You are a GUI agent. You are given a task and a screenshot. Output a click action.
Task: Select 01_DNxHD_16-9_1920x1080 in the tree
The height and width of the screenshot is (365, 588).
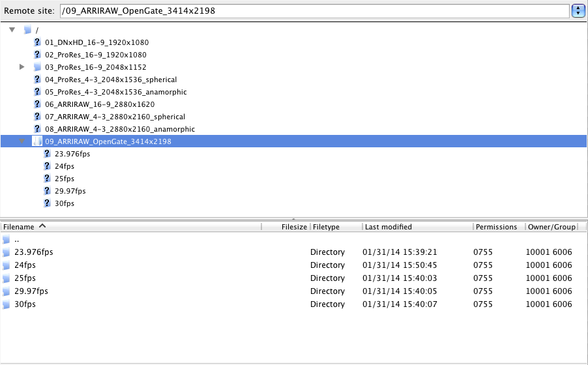point(96,42)
